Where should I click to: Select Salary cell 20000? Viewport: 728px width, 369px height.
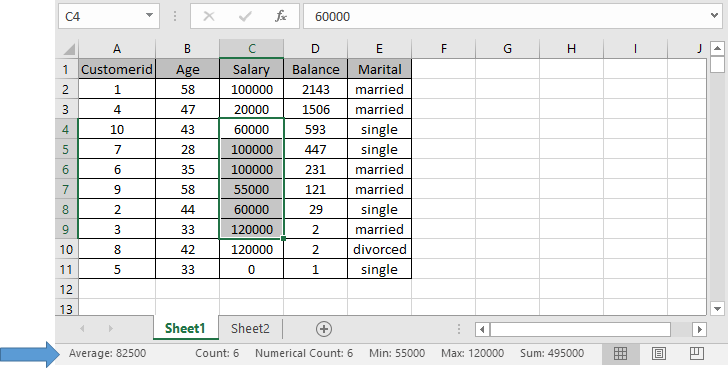pos(251,109)
